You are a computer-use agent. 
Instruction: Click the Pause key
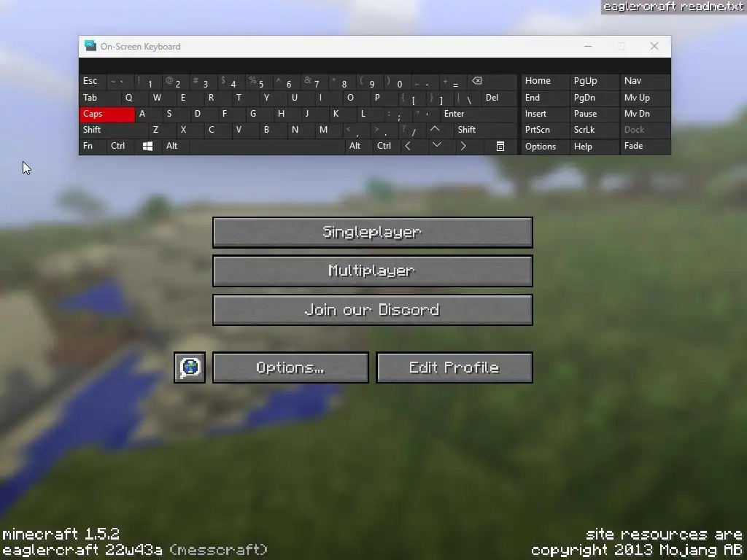(x=594, y=114)
